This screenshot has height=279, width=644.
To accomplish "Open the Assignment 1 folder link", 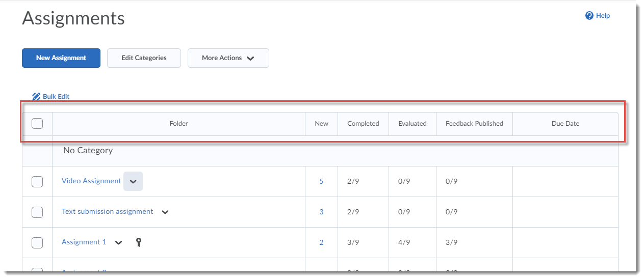I will 84,242.
